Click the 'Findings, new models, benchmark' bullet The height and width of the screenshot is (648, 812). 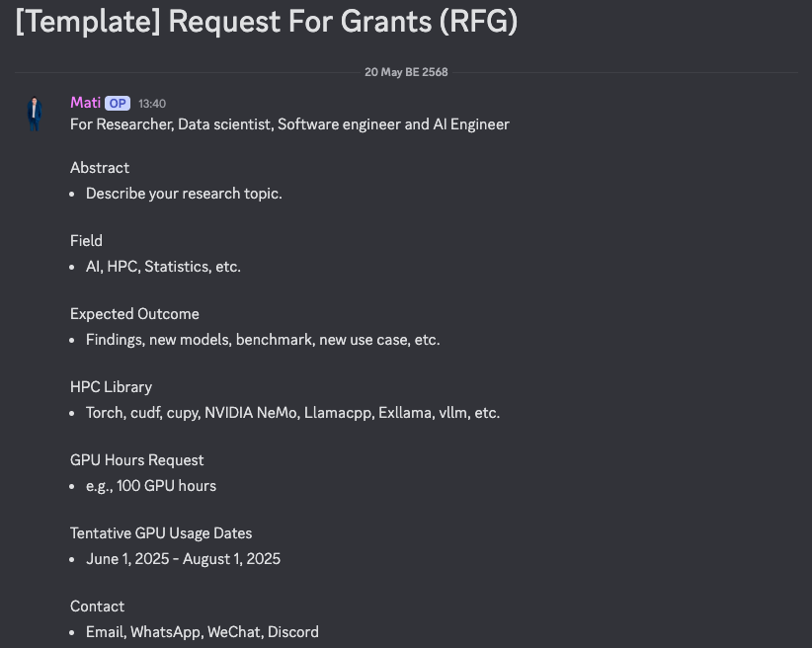tap(263, 340)
